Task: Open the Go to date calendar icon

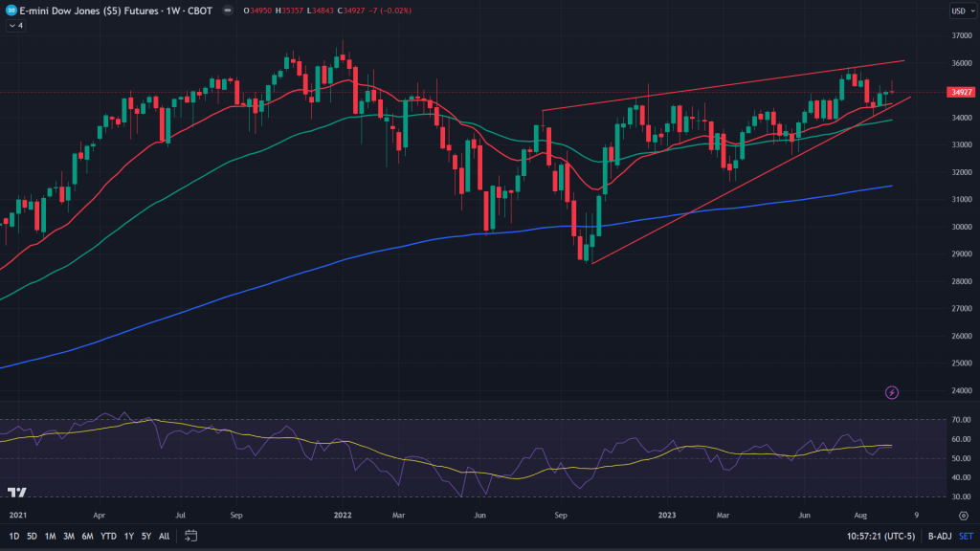Action: coord(190,535)
